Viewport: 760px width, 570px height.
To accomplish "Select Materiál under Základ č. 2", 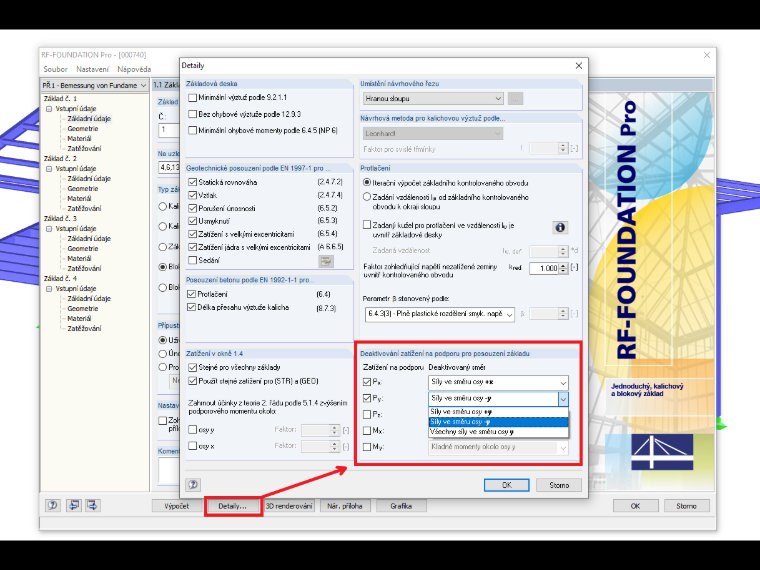I will coord(79,198).
